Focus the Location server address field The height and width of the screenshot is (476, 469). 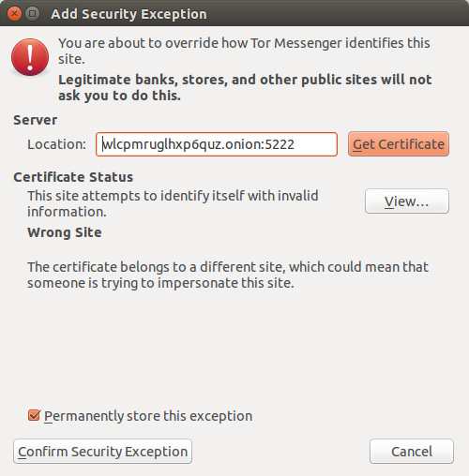pyautogui.click(x=217, y=144)
